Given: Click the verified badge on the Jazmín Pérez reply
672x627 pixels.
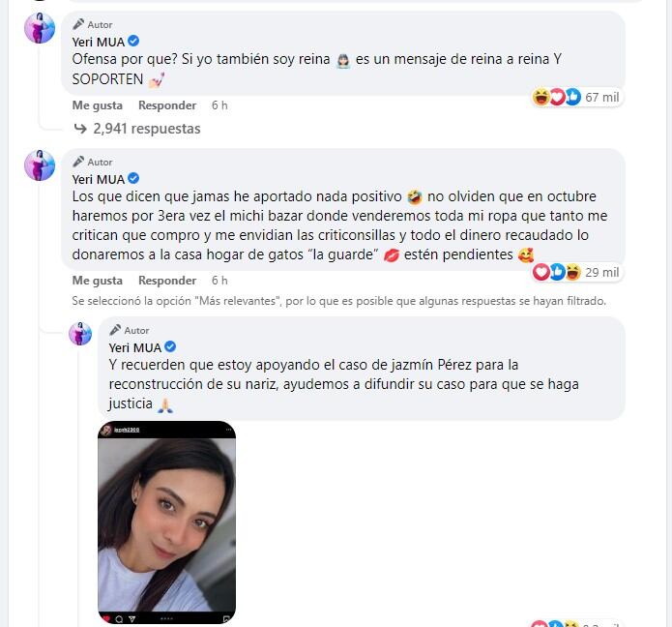Looking at the screenshot, I should 170,346.
